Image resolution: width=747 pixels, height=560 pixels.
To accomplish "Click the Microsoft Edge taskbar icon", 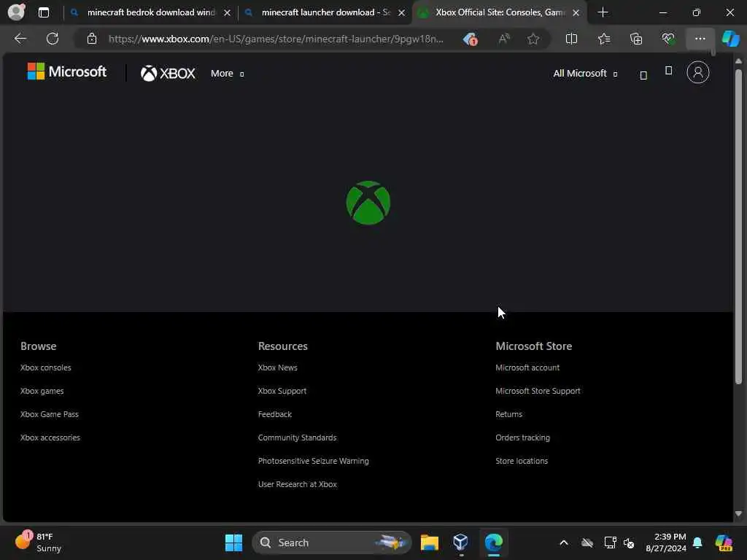I will click(x=494, y=542).
